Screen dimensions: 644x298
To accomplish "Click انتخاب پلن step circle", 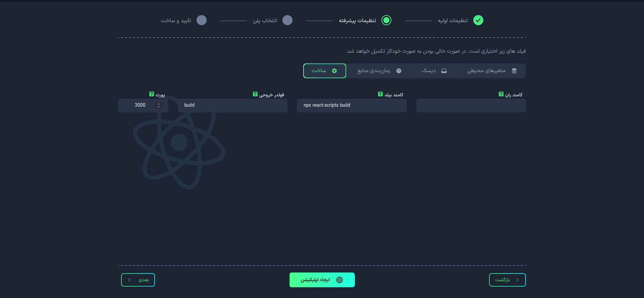I will point(287,20).
